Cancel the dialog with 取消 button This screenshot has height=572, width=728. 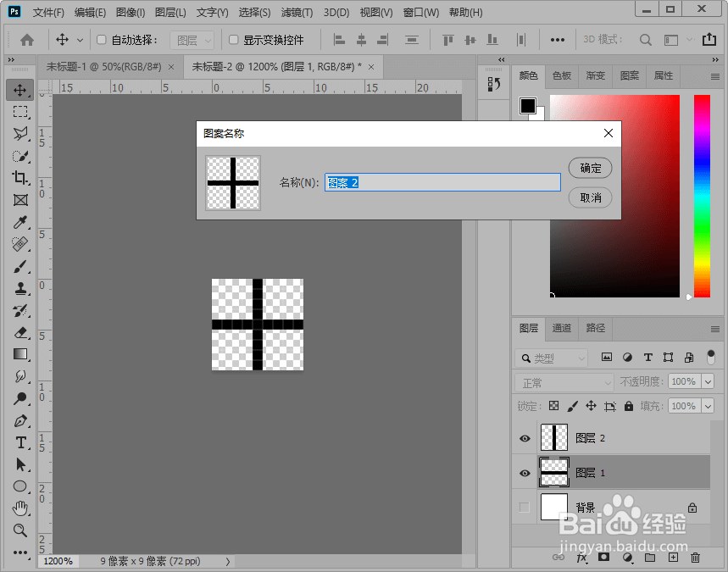tap(590, 197)
